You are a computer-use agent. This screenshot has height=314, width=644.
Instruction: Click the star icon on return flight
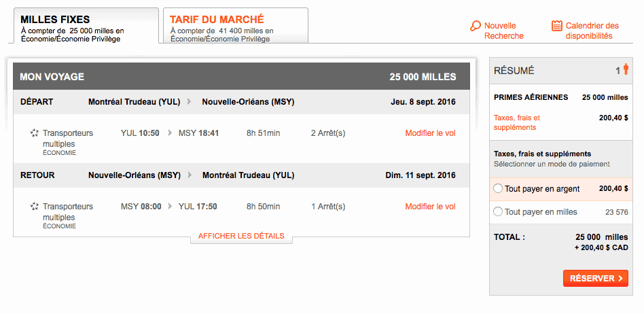(35, 207)
